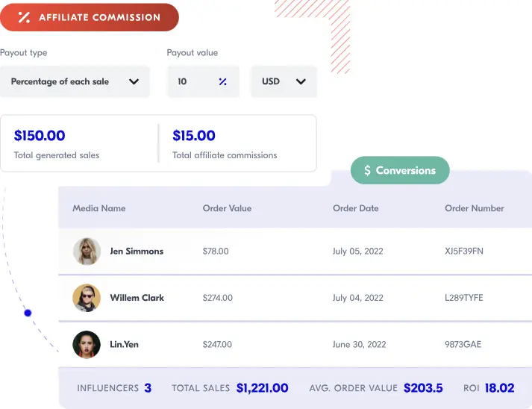Open order number XJ5F39FN
The width and height of the screenshot is (532, 409).
pos(464,252)
